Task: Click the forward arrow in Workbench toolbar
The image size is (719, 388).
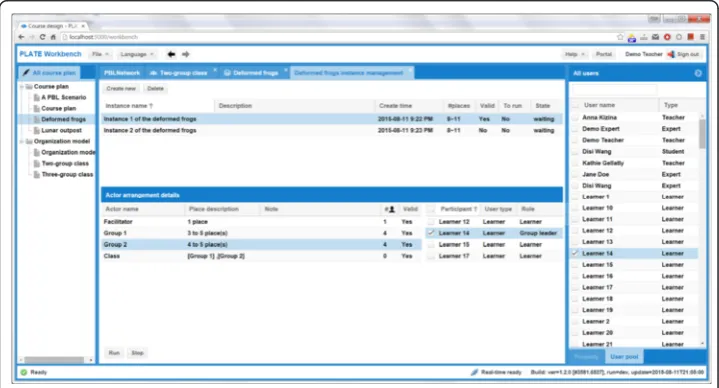Action: tap(185, 54)
